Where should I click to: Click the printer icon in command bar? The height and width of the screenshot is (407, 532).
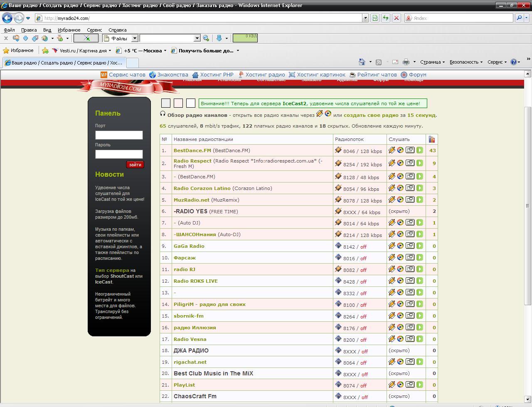pyautogui.click(x=406, y=62)
